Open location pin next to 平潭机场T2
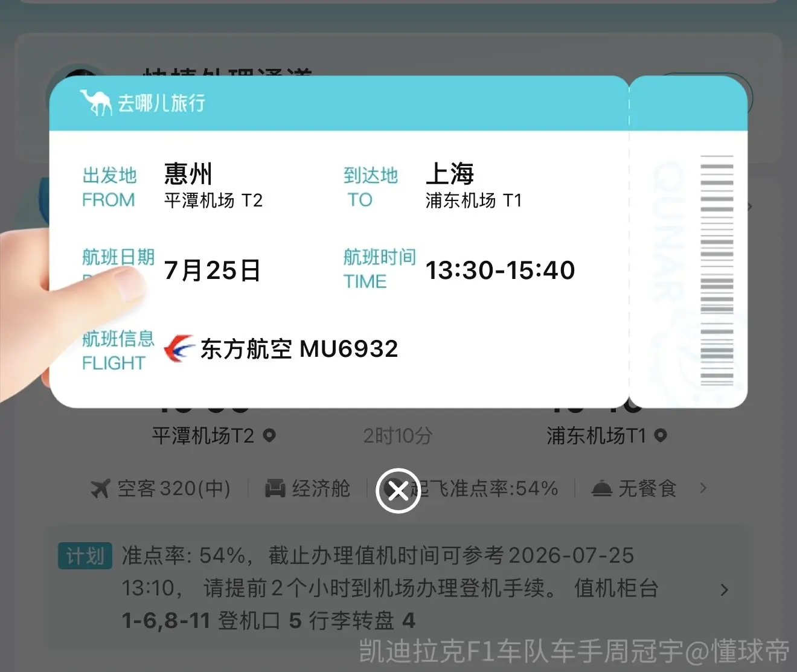797x672 pixels. 270,435
